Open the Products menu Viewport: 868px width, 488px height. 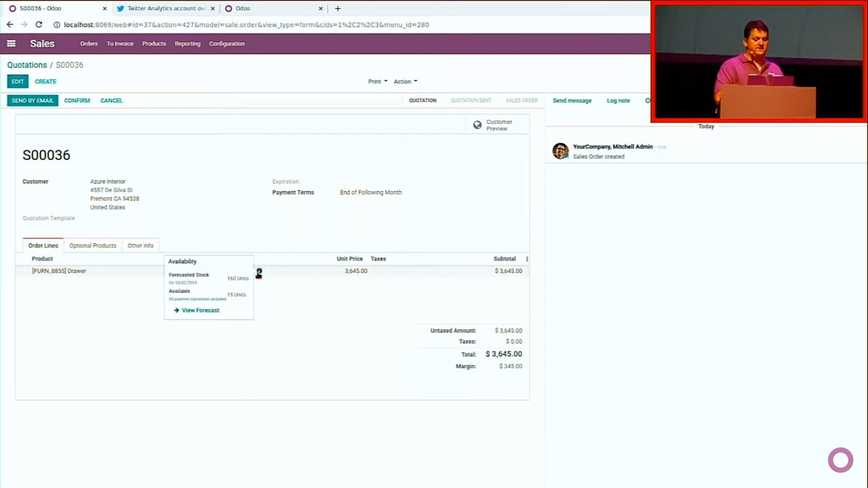tap(154, 44)
